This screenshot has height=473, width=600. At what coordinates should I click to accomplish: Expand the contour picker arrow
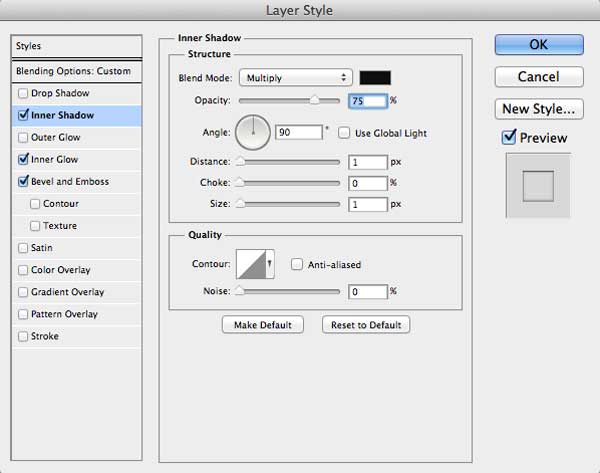point(270,264)
